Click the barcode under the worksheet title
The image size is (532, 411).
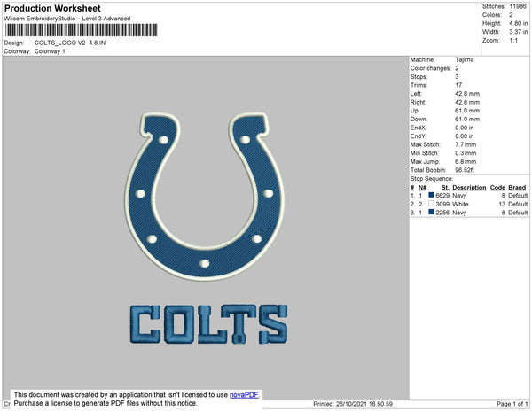tap(81, 30)
